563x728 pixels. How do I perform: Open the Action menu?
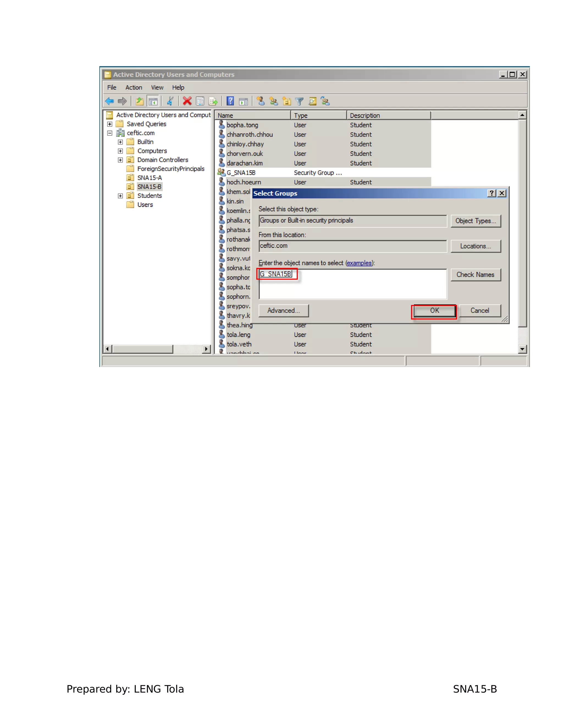click(x=133, y=87)
